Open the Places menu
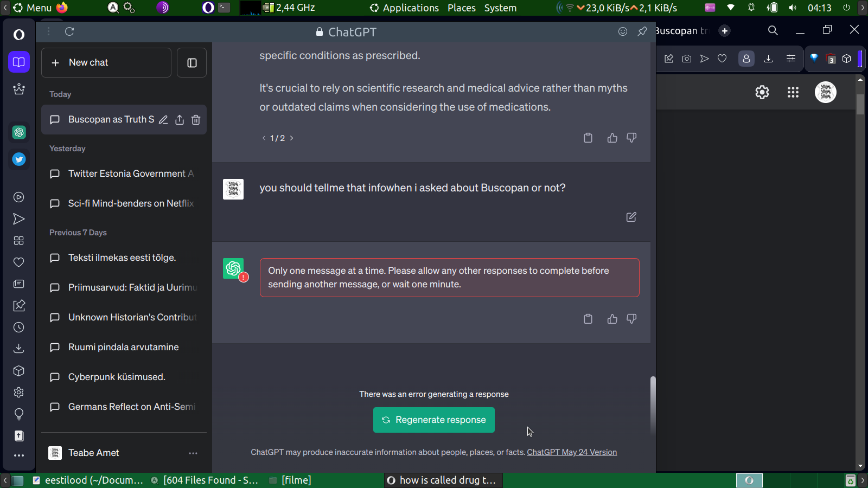Screen dimensions: 868x488 coord(462,8)
